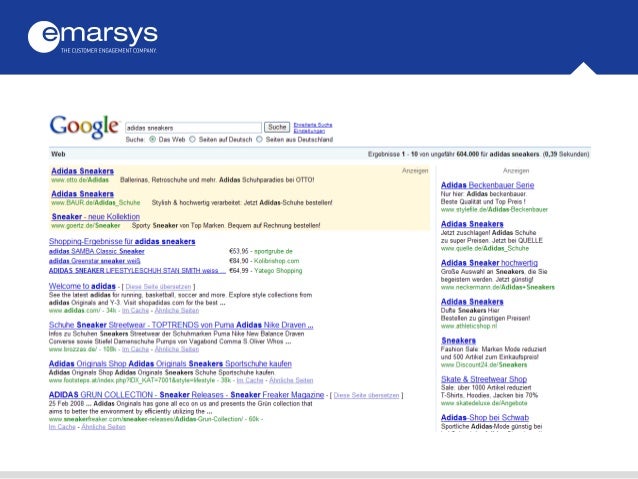The height and width of the screenshot is (479, 638).
Task: Click the search box containing adidas sneakers
Action: [193, 128]
